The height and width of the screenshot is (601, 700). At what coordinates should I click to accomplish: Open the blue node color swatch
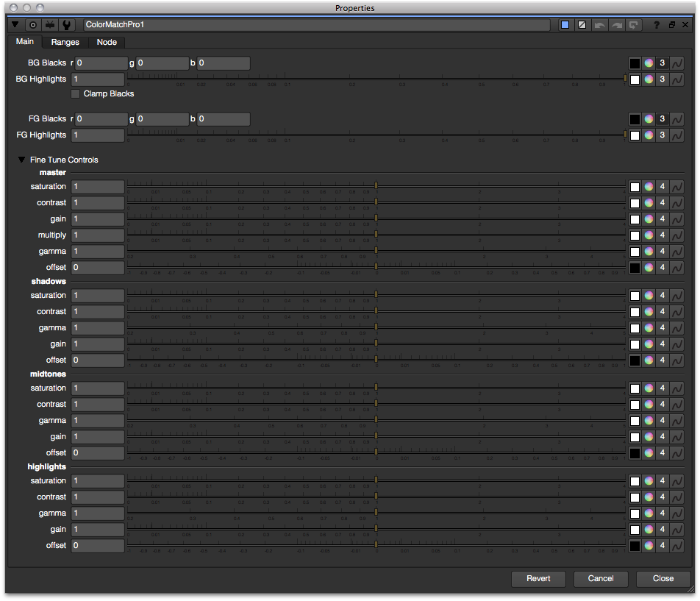565,25
